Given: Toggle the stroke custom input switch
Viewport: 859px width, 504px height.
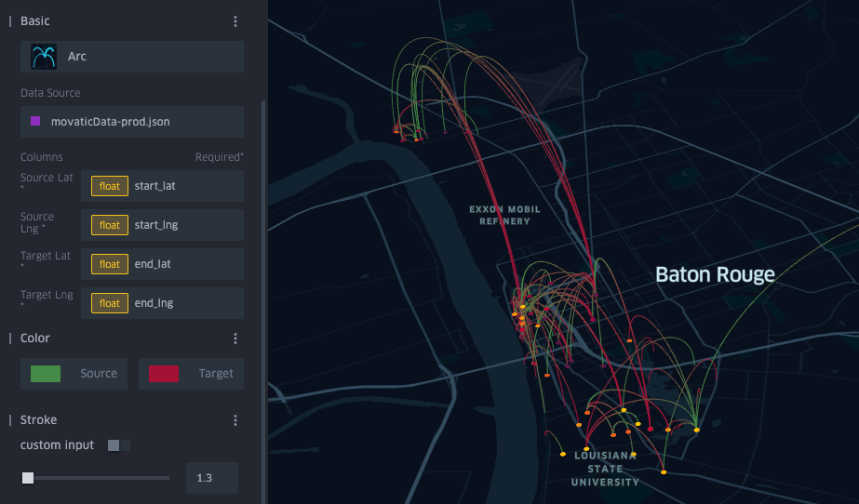Looking at the screenshot, I should [118, 445].
